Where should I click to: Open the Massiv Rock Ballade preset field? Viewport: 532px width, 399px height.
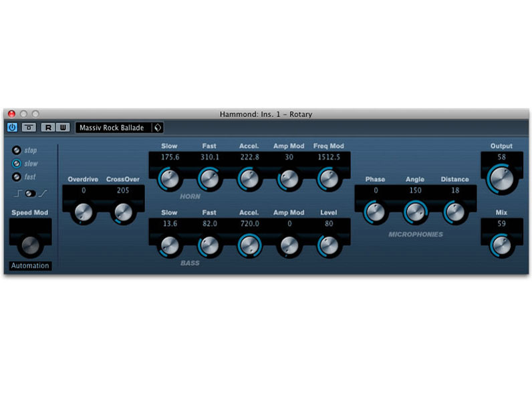pos(114,128)
